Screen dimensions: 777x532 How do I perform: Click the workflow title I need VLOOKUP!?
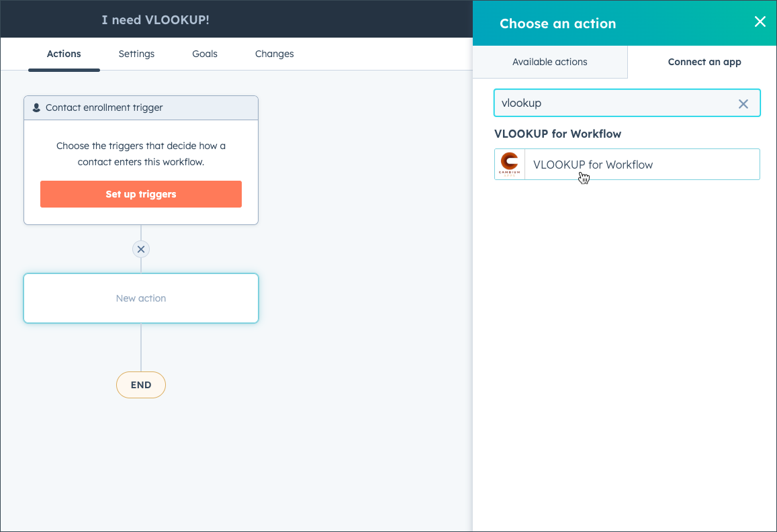156,20
